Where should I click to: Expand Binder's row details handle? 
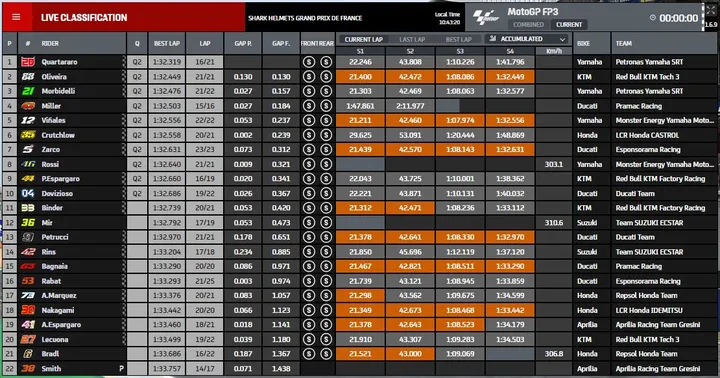pos(124,208)
